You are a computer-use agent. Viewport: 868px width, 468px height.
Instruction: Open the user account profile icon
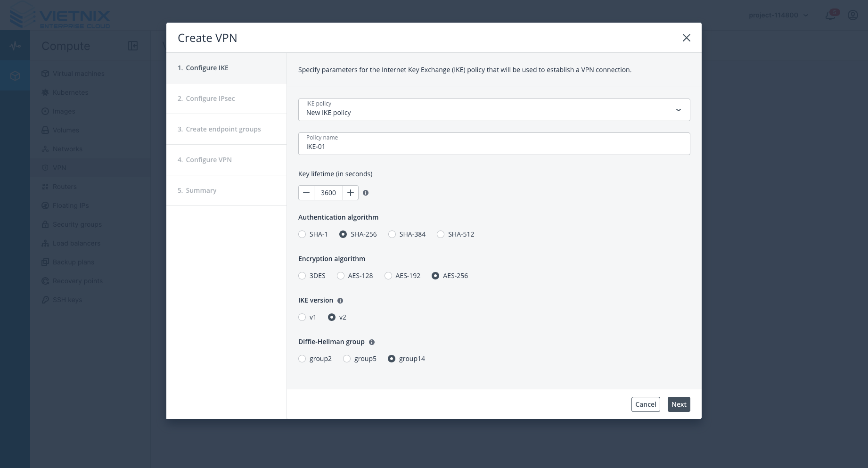[x=852, y=15]
